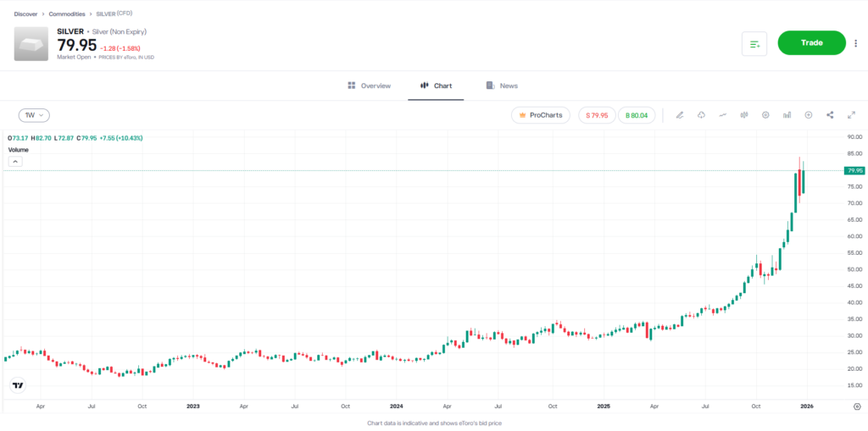This screenshot has width=868, height=431.
Task: Add Silver to watchlist
Action: point(754,43)
